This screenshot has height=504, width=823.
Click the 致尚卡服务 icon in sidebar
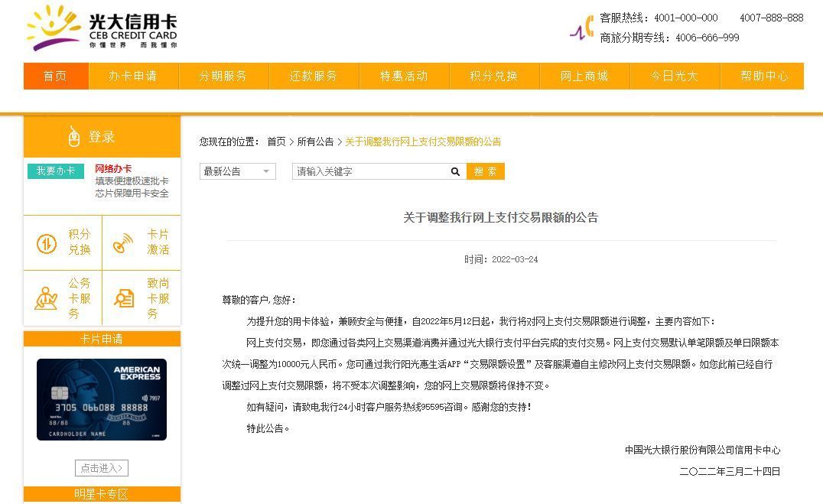click(124, 298)
